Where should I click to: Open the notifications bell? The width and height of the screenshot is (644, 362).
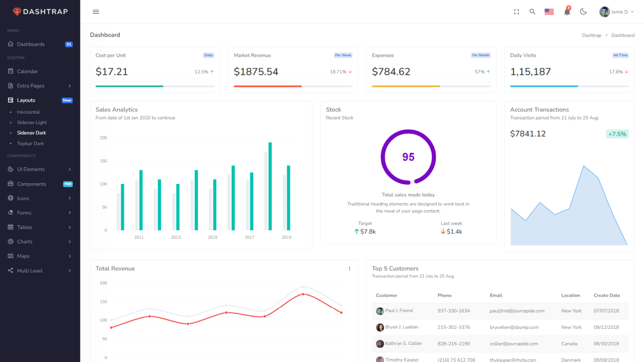[567, 12]
